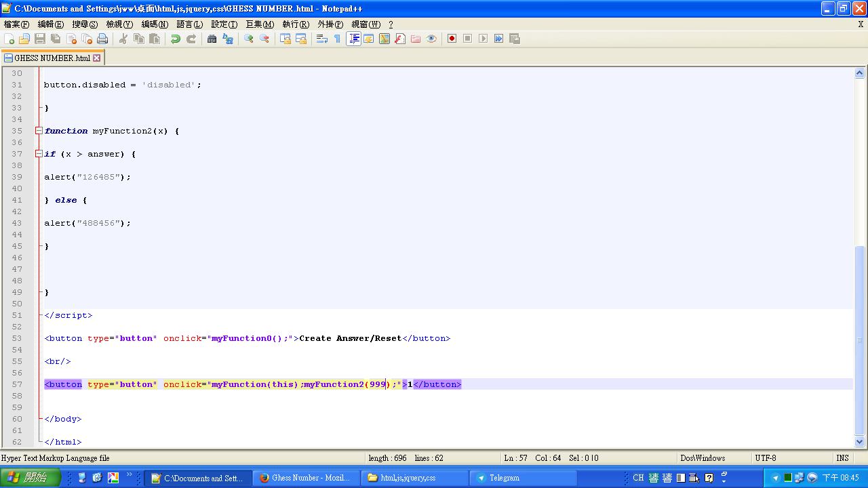868x488 pixels.
Task: Click the INS insert mode indicator
Action: (842, 458)
